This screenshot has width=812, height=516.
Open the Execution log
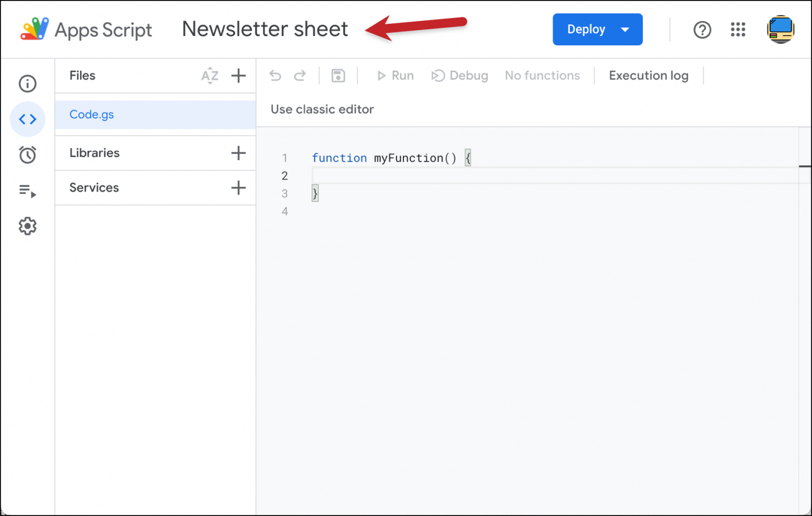649,76
